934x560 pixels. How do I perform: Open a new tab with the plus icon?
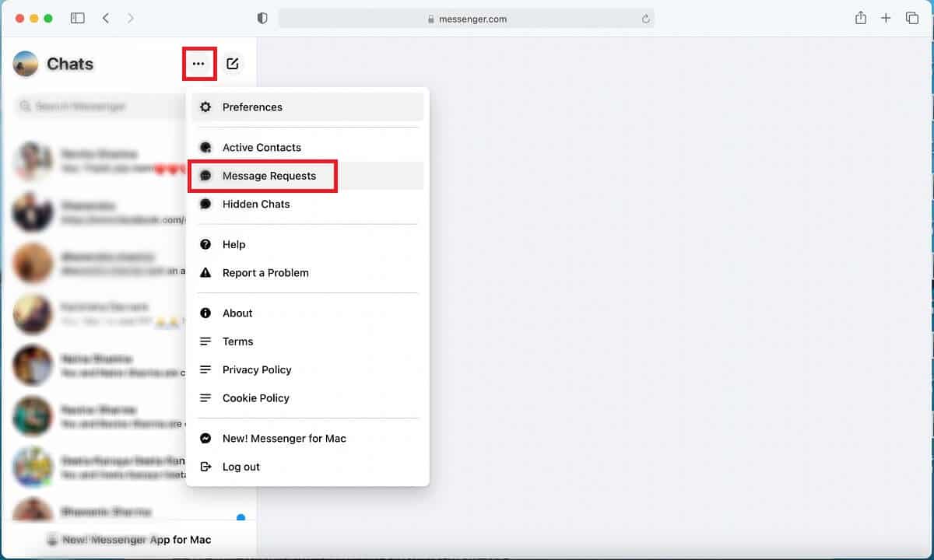pos(886,18)
